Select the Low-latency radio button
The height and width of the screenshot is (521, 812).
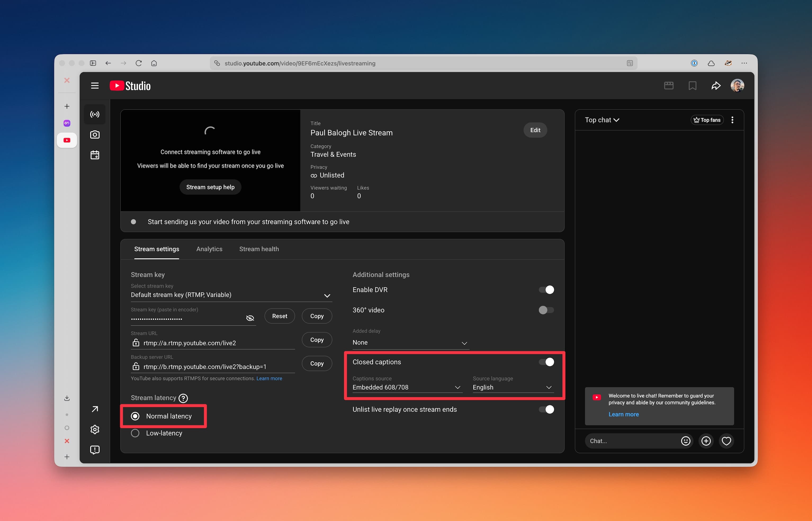point(135,433)
